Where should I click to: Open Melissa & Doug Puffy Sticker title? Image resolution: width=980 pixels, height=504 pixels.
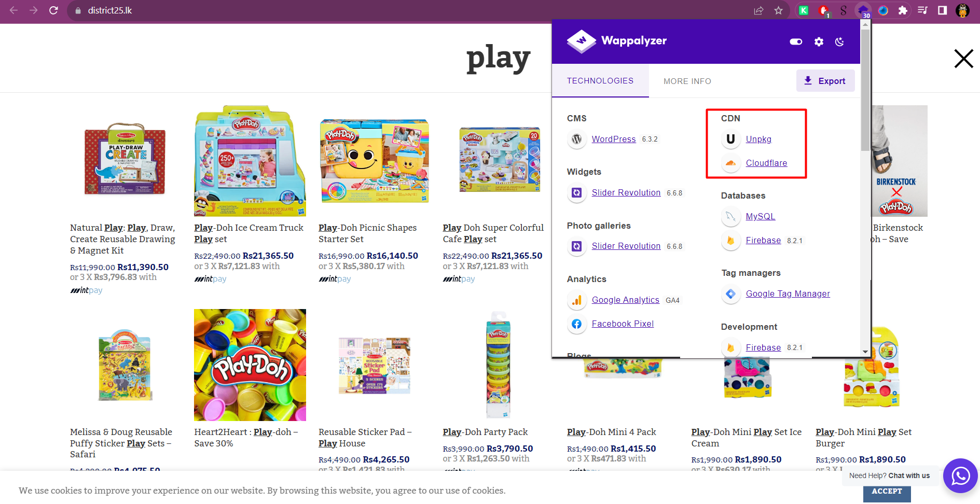click(121, 443)
